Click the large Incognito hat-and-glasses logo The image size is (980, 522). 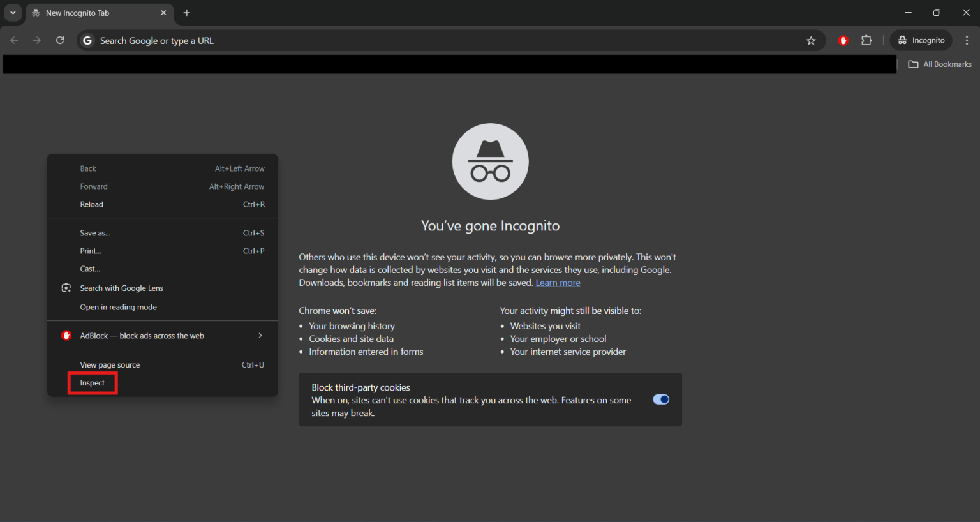(490, 161)
